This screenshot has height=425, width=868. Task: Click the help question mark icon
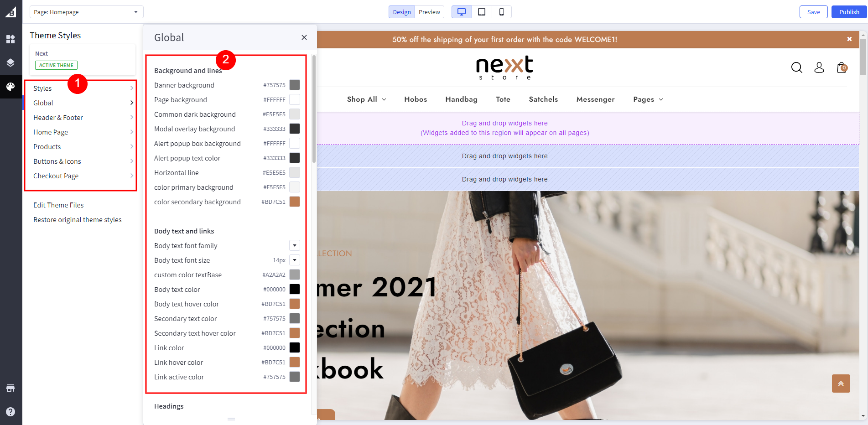10,412
